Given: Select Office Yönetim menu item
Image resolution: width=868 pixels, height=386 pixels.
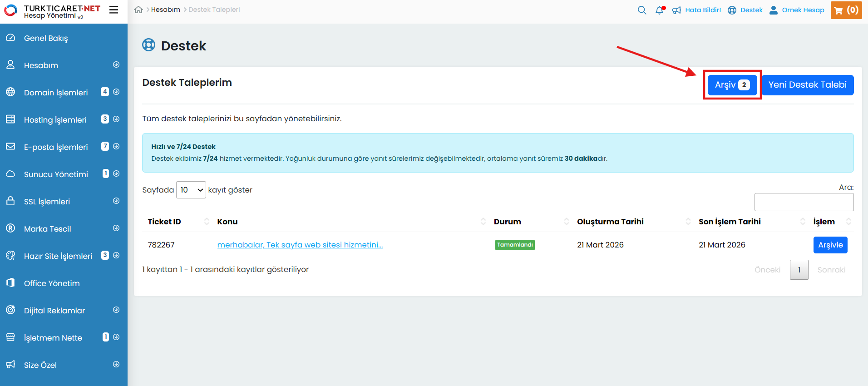Looking at the screenshot, I should click(52, 283).
